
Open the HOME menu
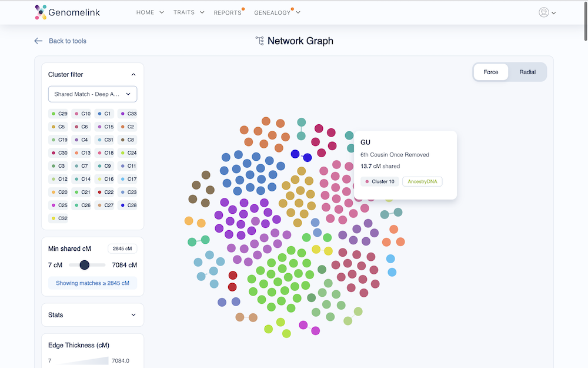(145, 12)
